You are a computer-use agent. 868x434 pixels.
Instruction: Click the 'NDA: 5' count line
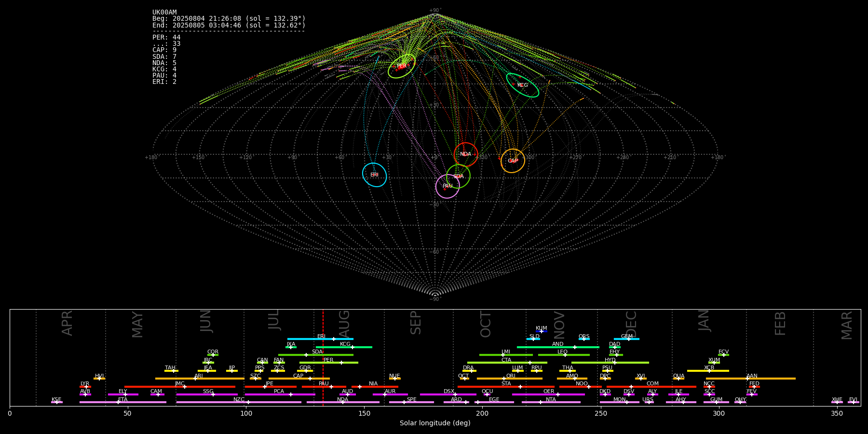pyautogui.click(x=164, y=63)
